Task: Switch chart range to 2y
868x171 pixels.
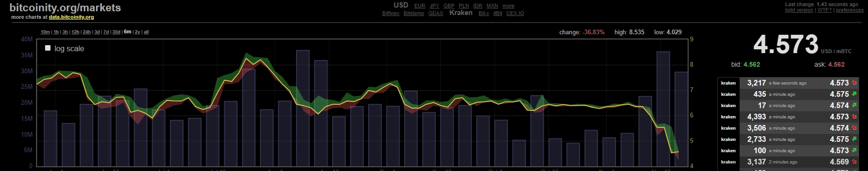Action: 137,32
